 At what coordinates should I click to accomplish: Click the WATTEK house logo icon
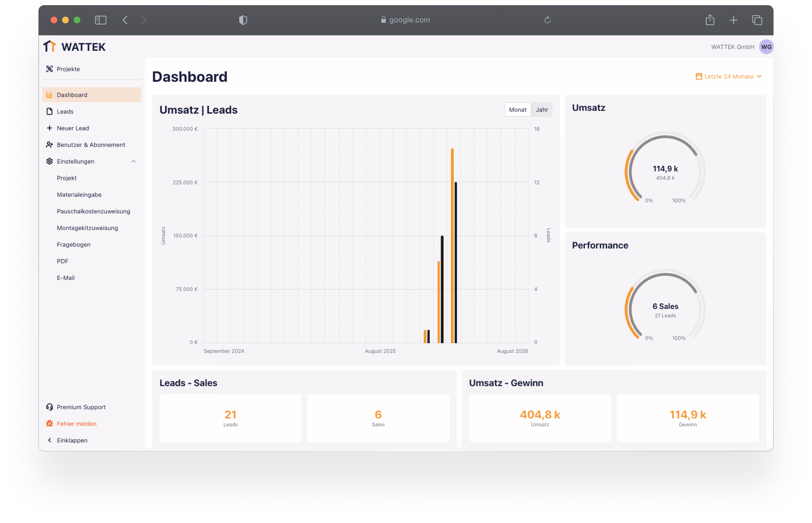coord(50,47)
